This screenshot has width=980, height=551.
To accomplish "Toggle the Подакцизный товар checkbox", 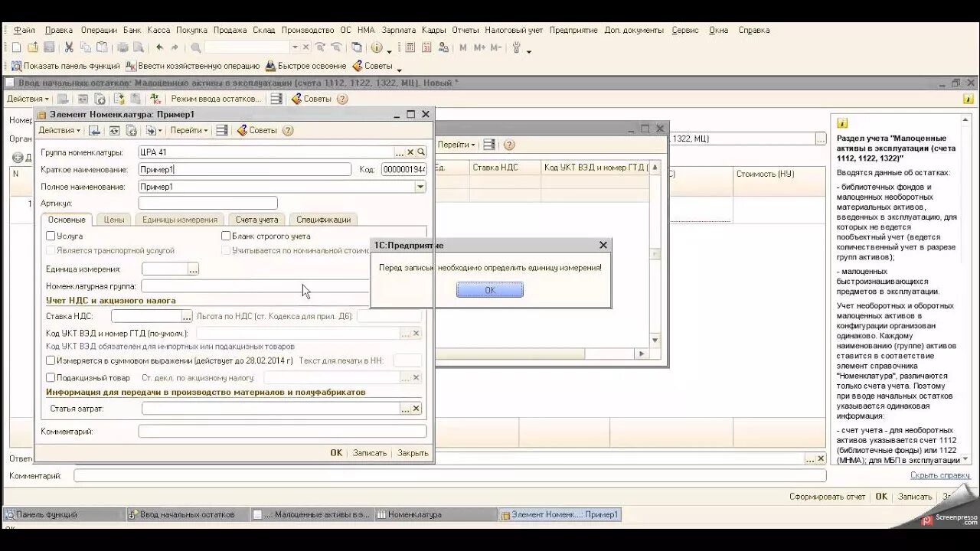I will tap(51, 377).
